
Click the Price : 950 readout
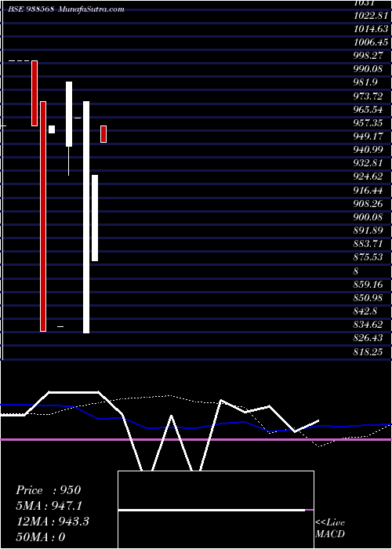(x=49, y=490)
